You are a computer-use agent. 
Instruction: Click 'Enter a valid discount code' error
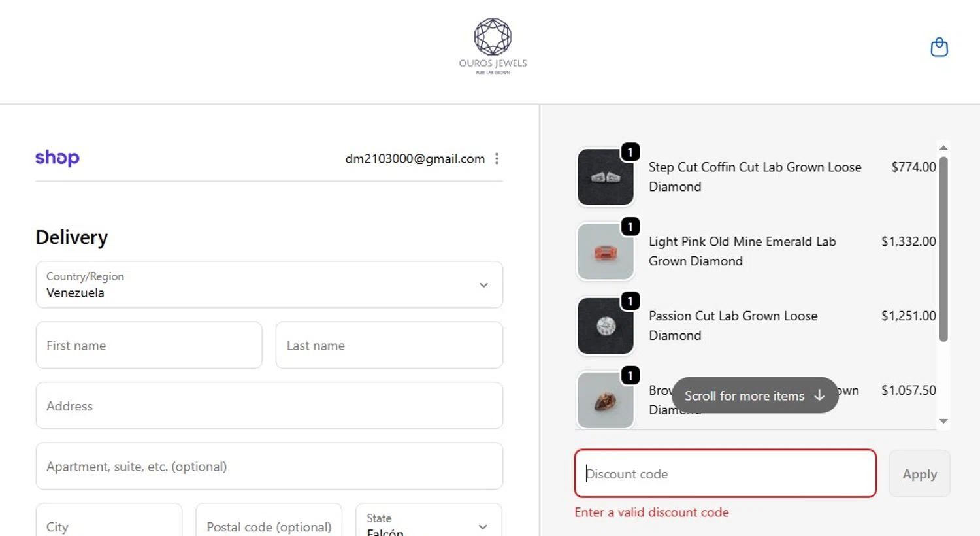click(651, 512)
